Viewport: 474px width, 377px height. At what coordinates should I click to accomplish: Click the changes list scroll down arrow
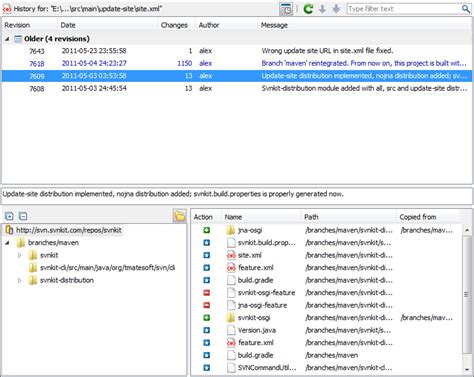click(x=467, y=369)
